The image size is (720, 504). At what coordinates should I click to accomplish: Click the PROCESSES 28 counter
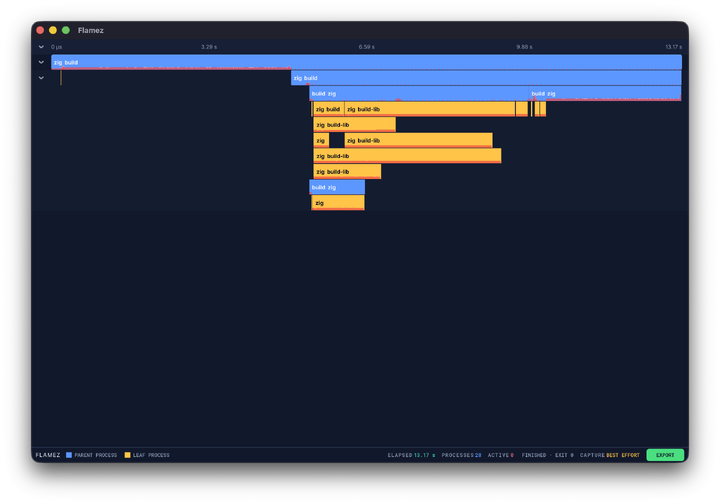pyautogui.click(x=461, y=455)
